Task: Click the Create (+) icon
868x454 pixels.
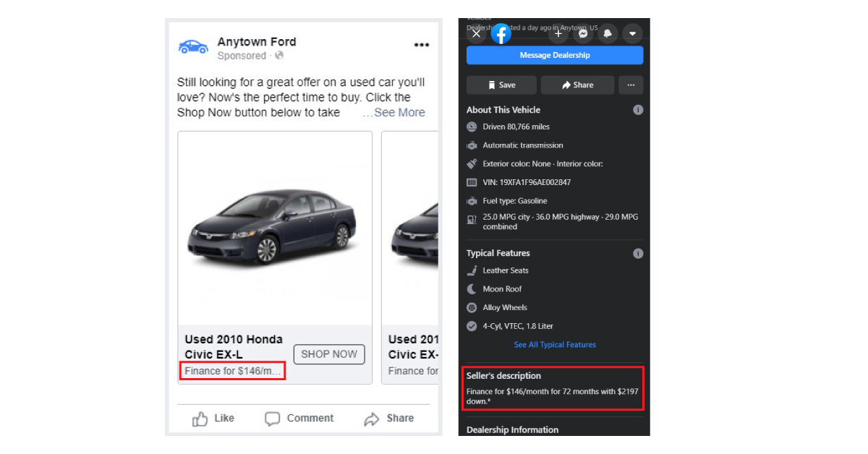Action: click(x=558, y=33)
